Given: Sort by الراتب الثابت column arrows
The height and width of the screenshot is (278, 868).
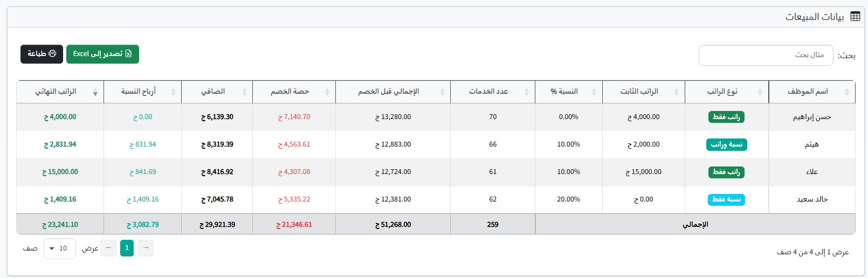Looking at the screenshot, I should pos(676,92).
